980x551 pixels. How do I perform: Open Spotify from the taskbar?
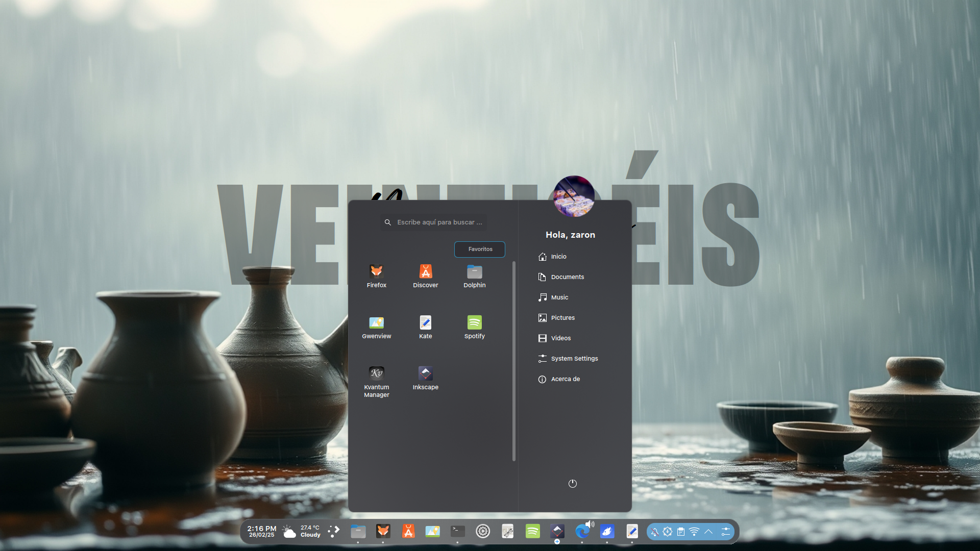point(533,532)
